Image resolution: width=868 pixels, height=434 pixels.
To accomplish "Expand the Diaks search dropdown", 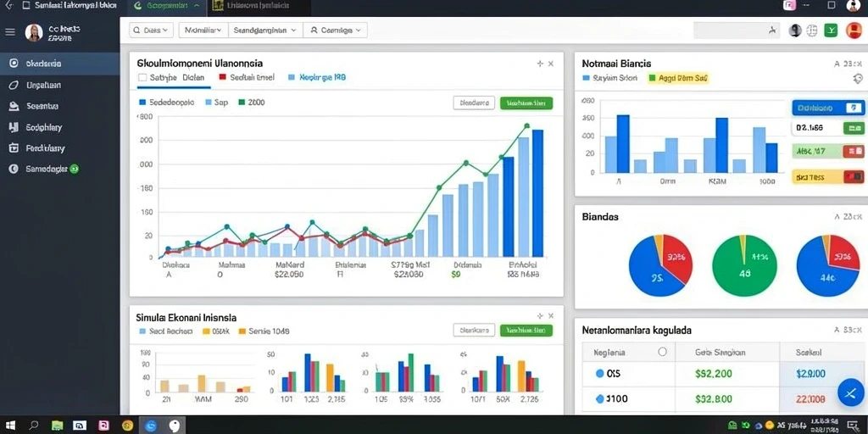I will [152, 31].
